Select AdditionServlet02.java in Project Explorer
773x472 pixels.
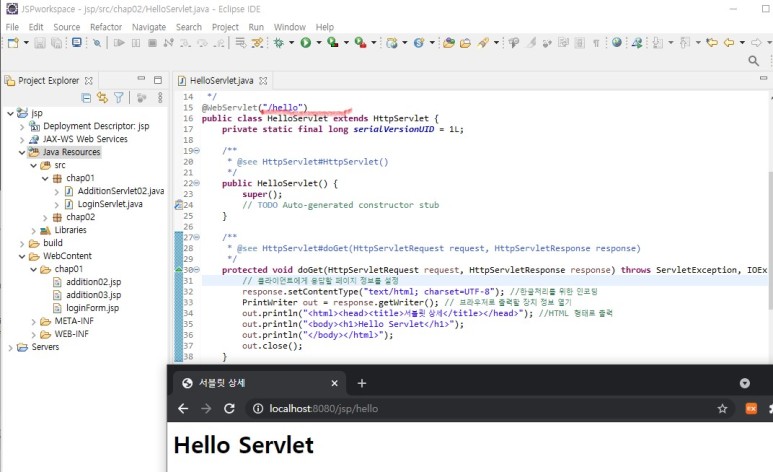coord(121,191)
